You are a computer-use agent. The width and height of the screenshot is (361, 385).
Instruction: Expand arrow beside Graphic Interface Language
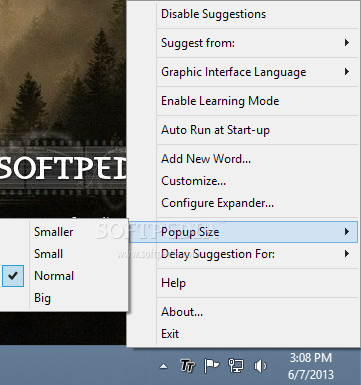click(x=347, y=72)
